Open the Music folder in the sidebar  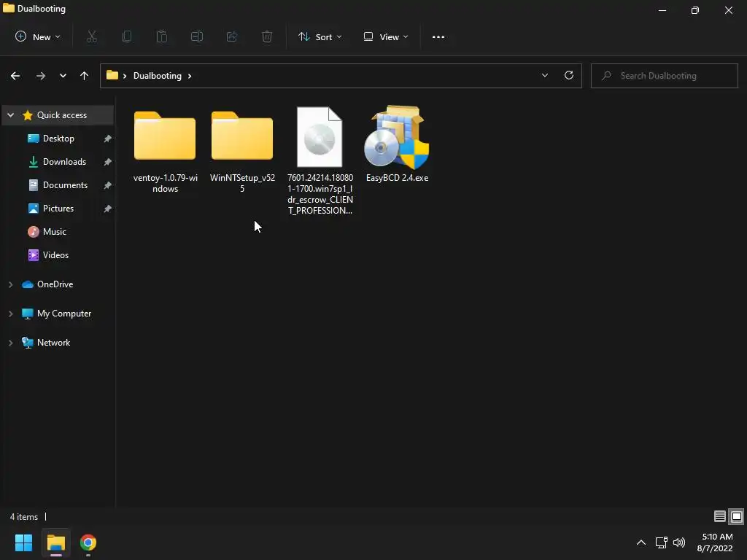tap(54, 232)
